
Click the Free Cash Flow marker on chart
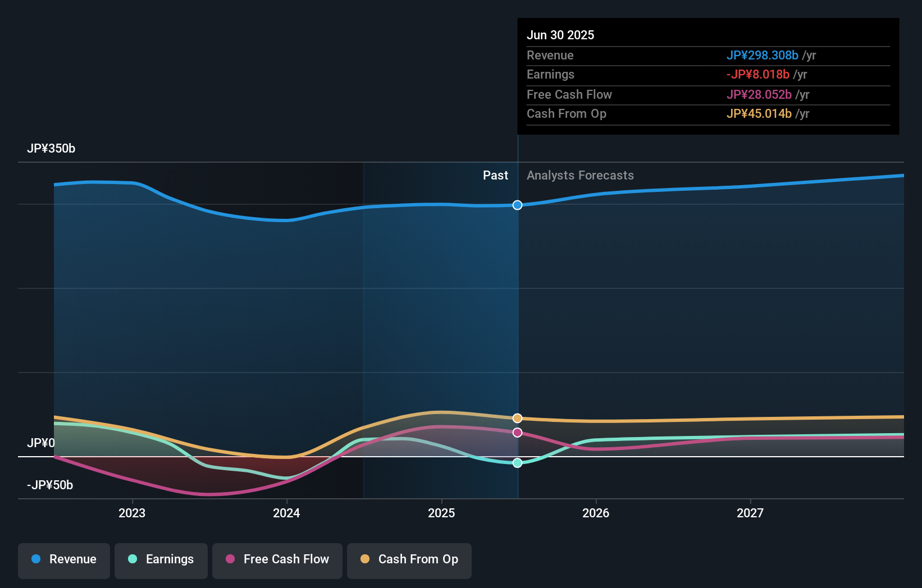click(x=517, y=432)
